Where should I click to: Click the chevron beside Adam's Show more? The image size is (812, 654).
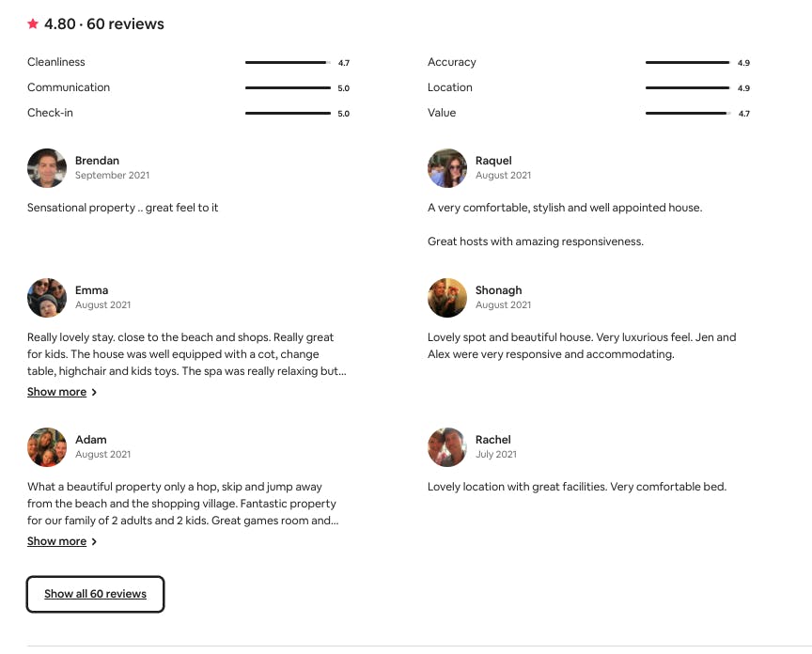pyautogui.click(x=94, y=542)
